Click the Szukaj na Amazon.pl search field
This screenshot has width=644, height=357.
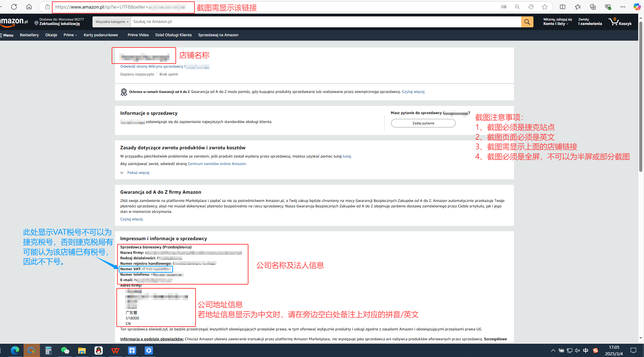click(324, 22)
